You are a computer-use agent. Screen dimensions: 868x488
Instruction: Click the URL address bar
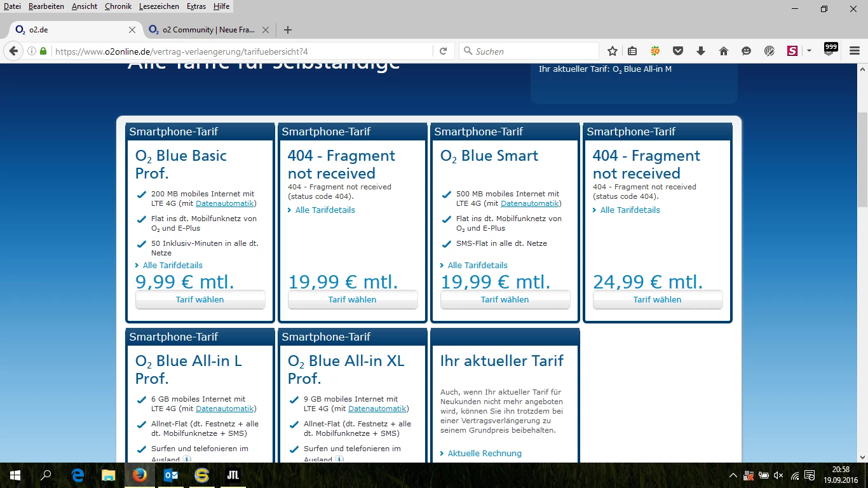point(241,51)
